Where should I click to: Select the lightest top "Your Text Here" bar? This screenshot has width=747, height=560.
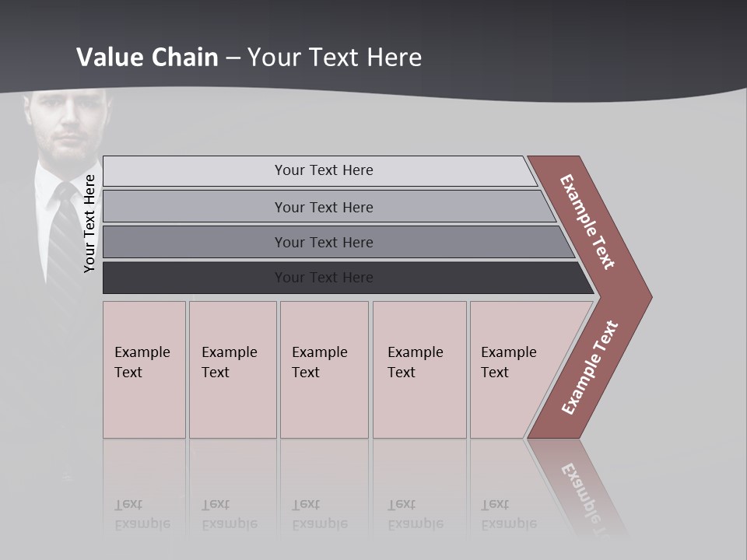pyautogui.click(x=323, y=170)
